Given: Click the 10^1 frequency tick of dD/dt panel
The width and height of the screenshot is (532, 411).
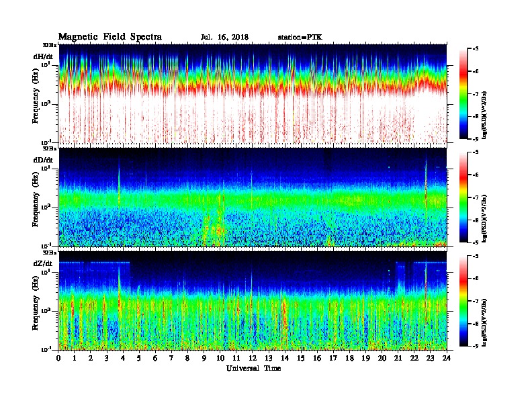Looking at the screenshot, I should click(45, 169).
